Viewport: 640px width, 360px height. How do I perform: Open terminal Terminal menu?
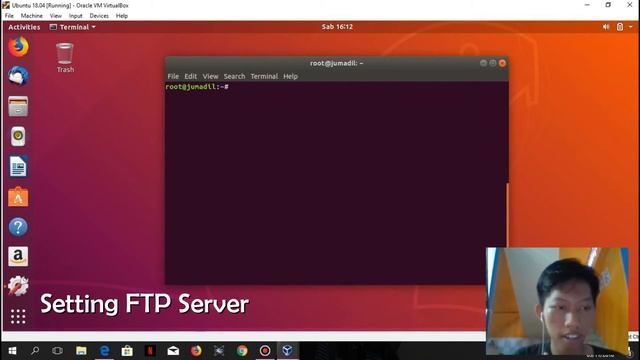pos(264,76)
